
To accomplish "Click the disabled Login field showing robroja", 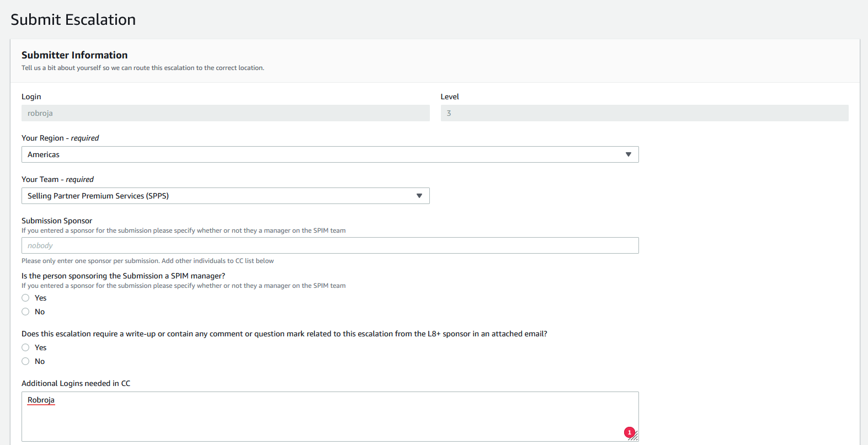I will tap(225, 113).
